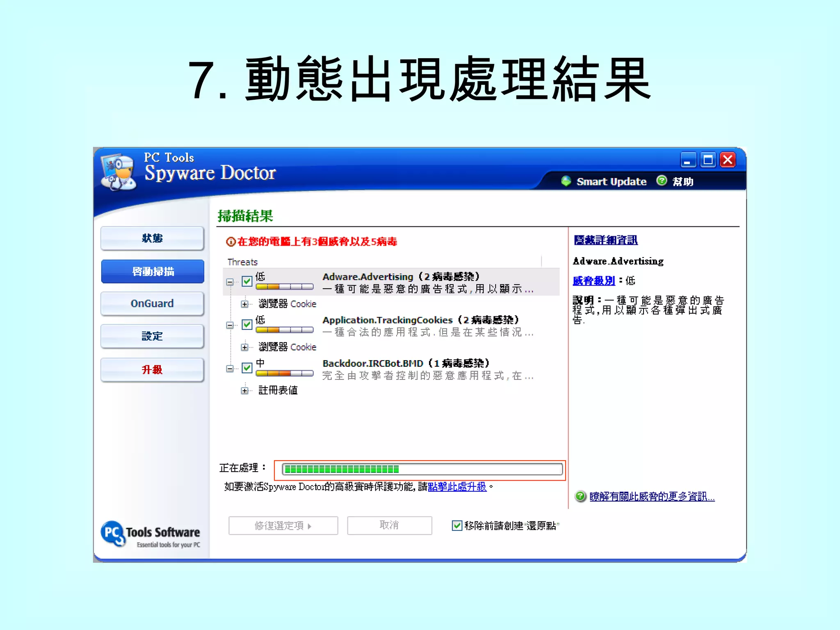Click threat level bar of Application.TrackingCookies
Viewport: 840px width, 630px height.
click(284, 330)
